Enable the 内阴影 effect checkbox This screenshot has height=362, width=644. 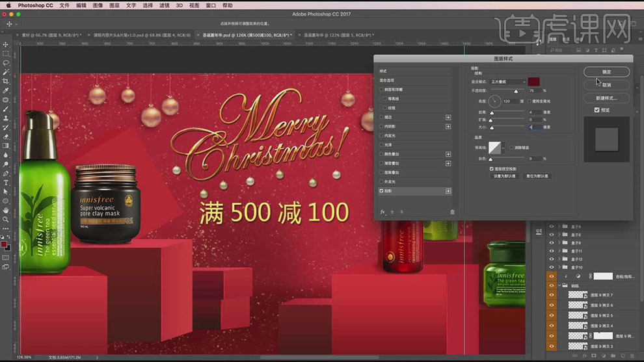coord(381,127)
